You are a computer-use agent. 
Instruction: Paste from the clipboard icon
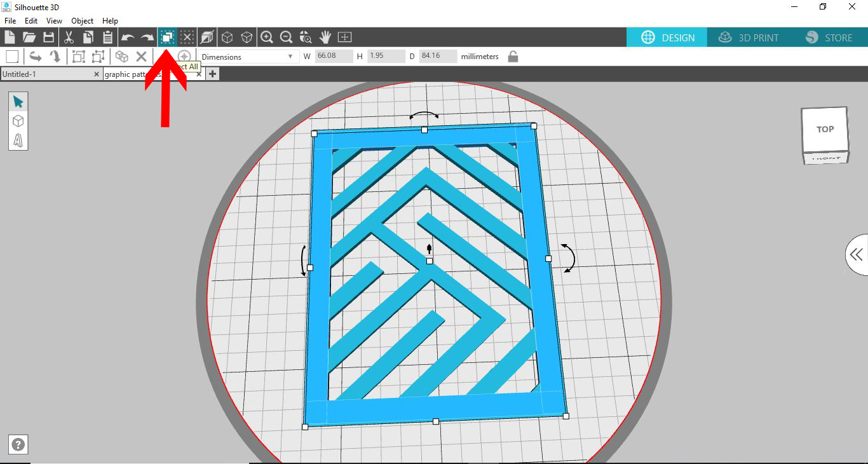click(108, 37)
